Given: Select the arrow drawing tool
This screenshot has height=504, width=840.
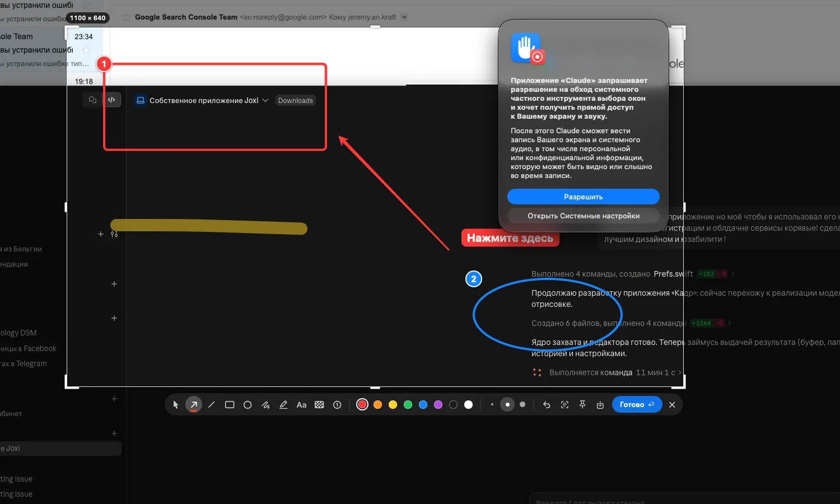Looking at the screenshot, I should (194, 405).
